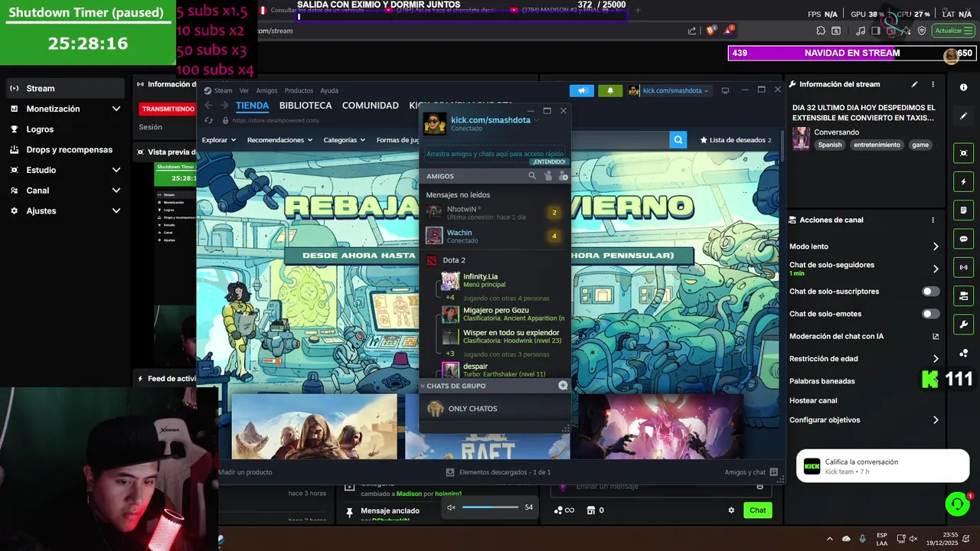Expand the Estudio section
980x551 pixels.
[x=65, y=170]
